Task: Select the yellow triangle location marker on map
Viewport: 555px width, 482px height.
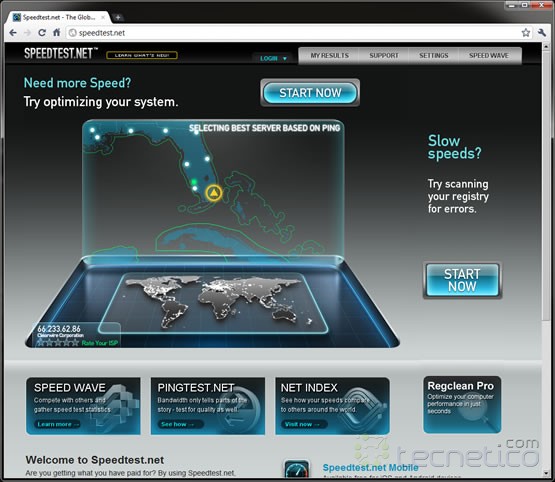Action: click(214, 193)
